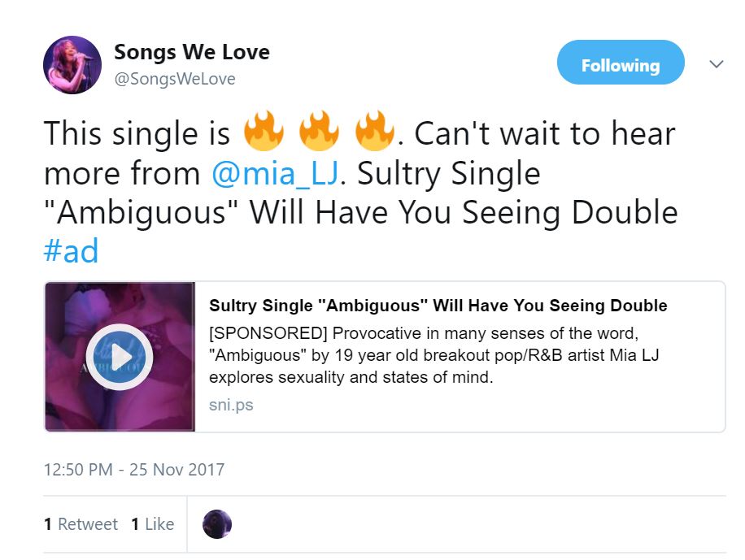View the 1 Like count list
This screenshot has width=745, height=560.
(153, 524)
